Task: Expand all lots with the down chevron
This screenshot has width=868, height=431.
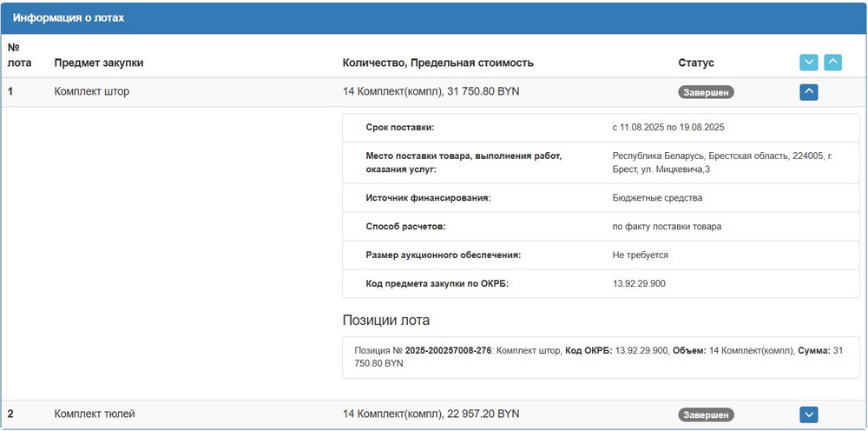Action: tap(808, 63)
